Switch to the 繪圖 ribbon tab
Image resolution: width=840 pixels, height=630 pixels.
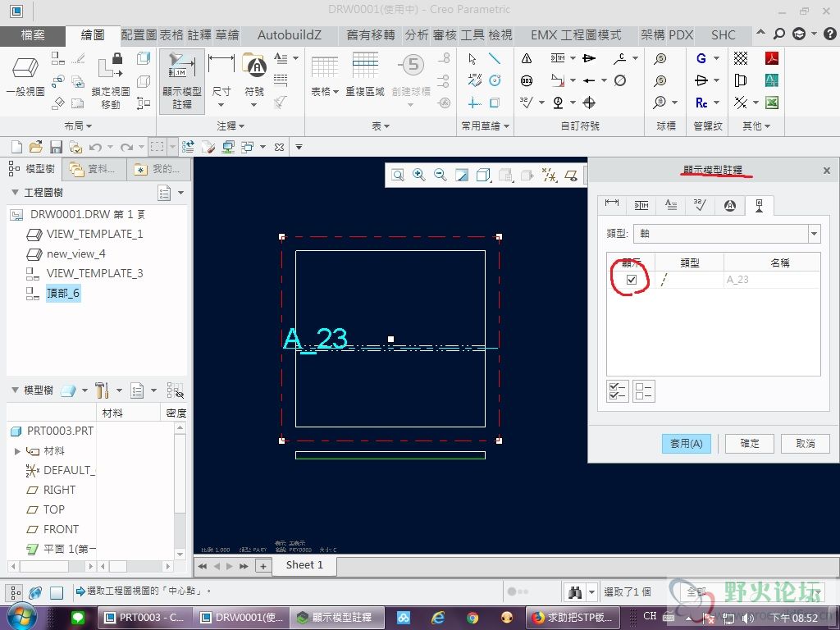pyautogui.click(x=92, y=35)
